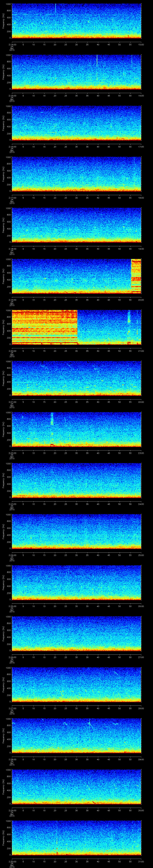Screen dimensions: 153x868
Task: Open the spectrogram panel starting at 2:20:00
Action: 76,327
